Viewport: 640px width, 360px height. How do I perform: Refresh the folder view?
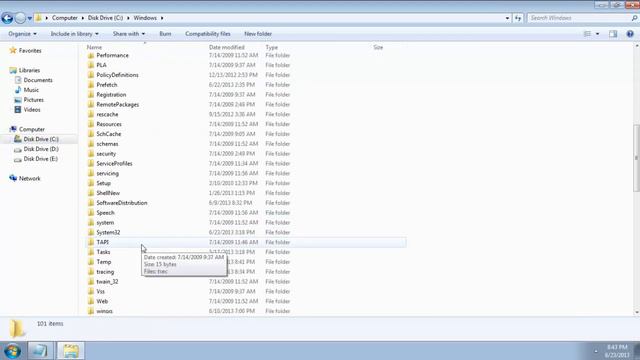click(x=518, y=18)
